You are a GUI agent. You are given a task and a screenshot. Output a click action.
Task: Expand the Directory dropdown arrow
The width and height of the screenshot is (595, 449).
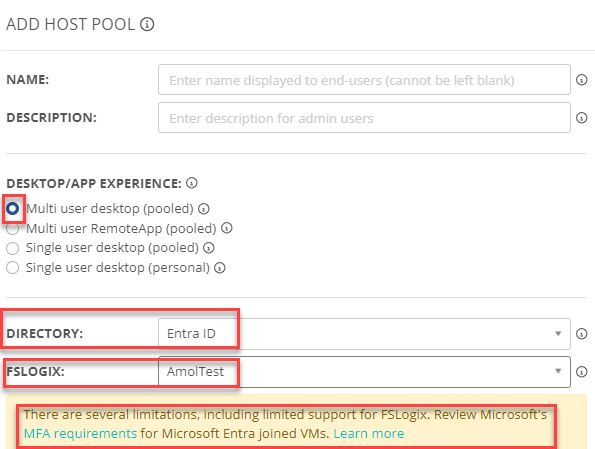tap(558, 334)
